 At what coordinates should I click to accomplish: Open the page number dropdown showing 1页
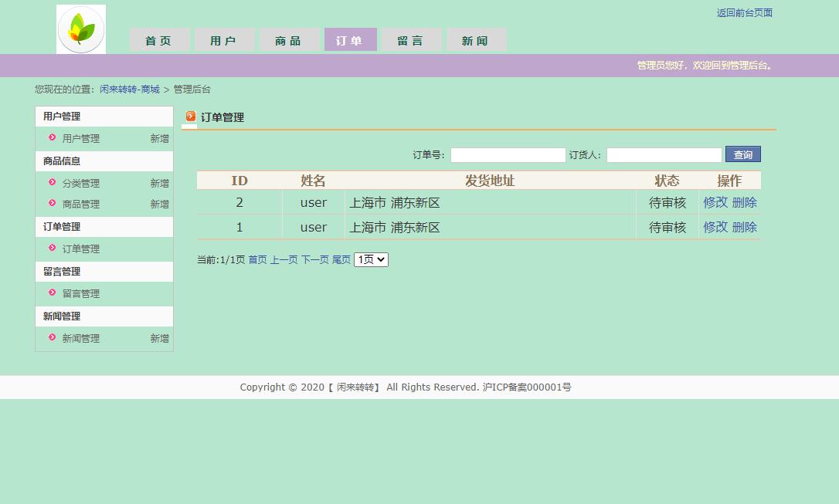pos(370,259)
